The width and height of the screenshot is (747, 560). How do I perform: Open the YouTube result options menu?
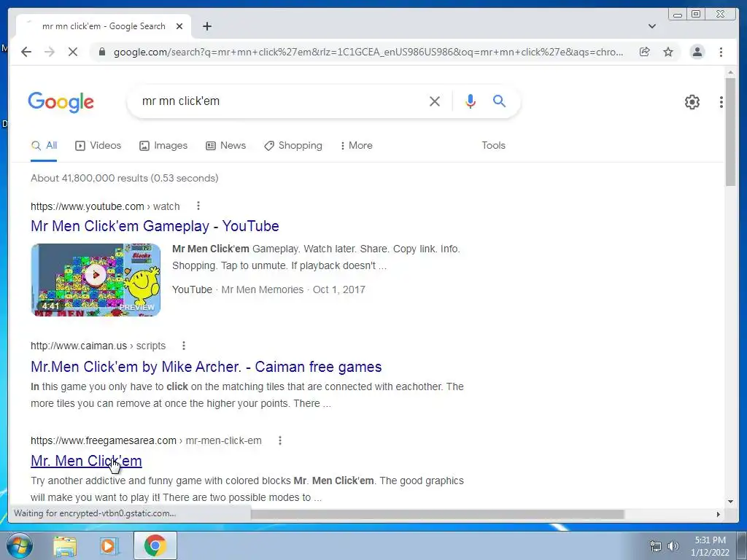(198, 206)
